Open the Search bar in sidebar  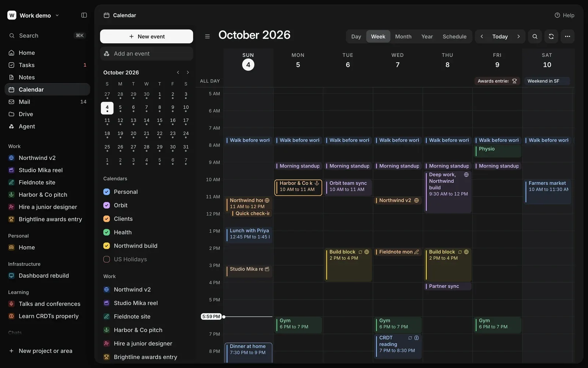point(47,36)
